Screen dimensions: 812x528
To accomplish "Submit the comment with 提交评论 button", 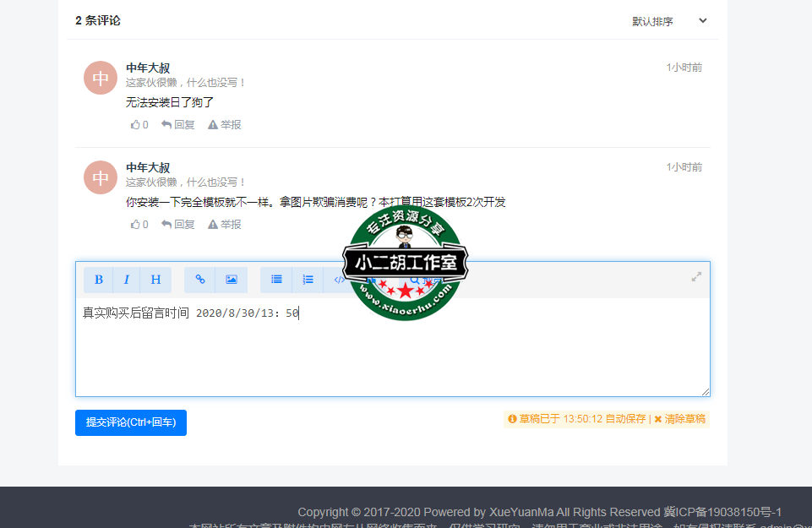I will 130,423.
